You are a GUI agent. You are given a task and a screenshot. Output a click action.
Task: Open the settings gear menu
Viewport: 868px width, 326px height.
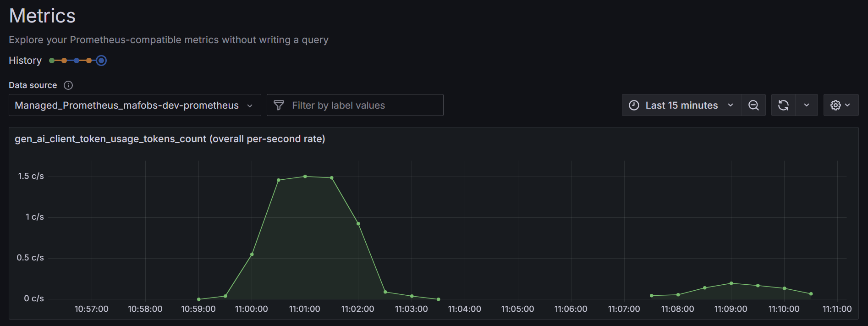point(841,105)
